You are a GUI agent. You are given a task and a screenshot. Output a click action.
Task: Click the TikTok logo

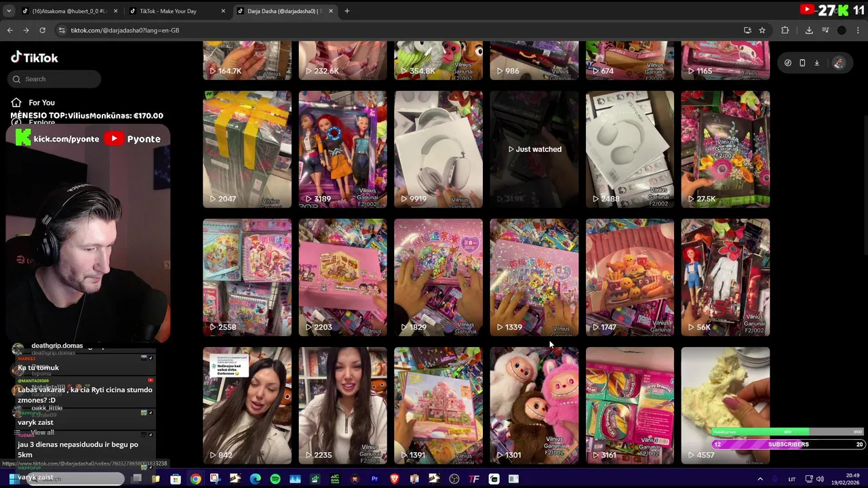coord(34,58)
